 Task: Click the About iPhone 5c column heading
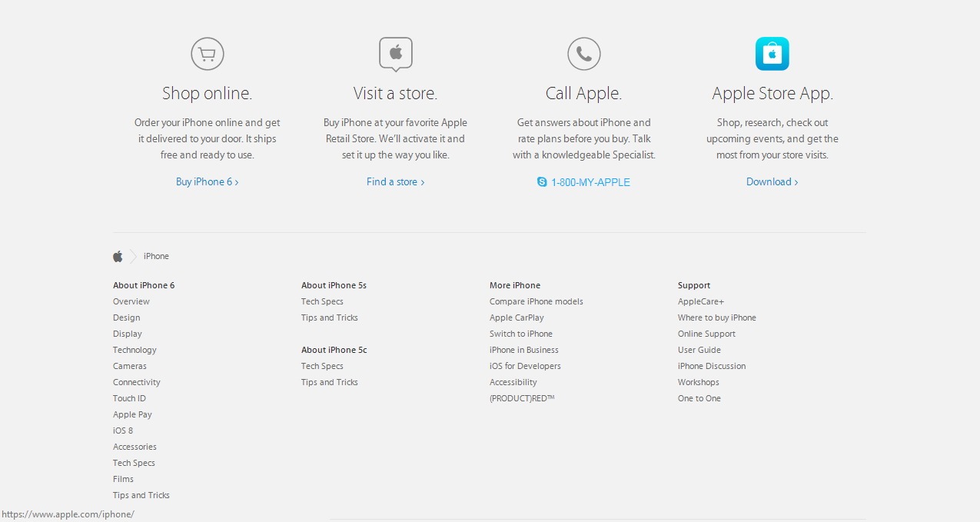pyautogui.click(x=334, y=350)
